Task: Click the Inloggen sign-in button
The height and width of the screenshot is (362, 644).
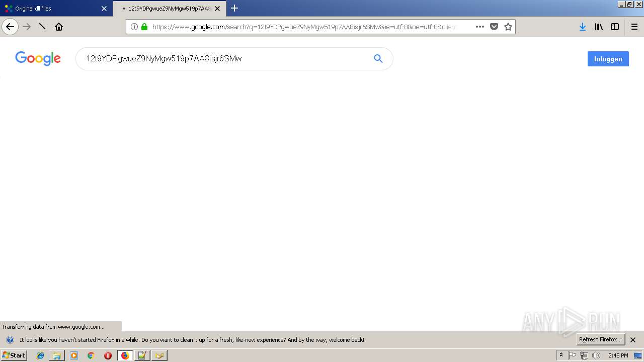Action: 608,59
